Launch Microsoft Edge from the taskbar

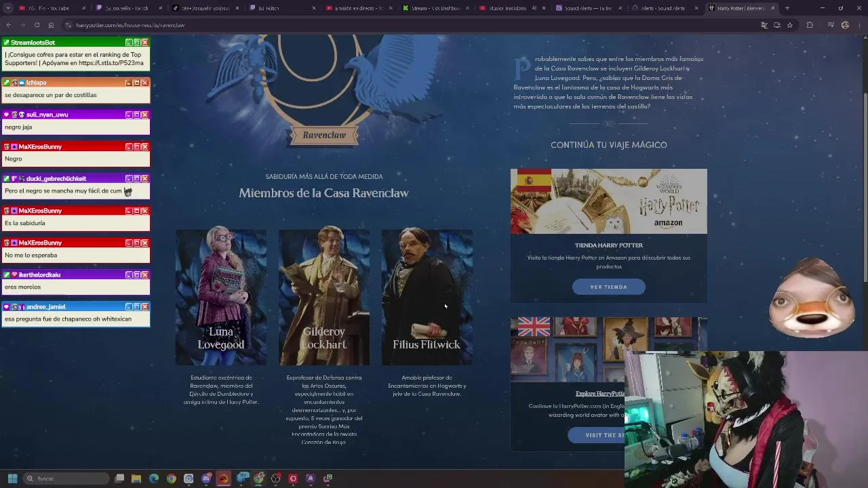click(x=154, y=479)
